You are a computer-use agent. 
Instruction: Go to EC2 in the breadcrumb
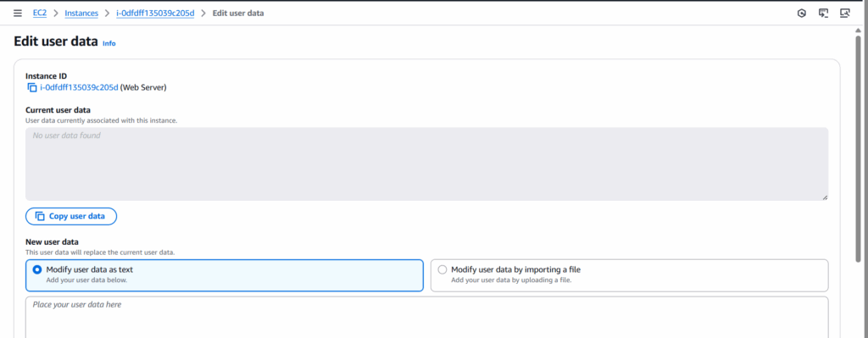tap(40, 13)
